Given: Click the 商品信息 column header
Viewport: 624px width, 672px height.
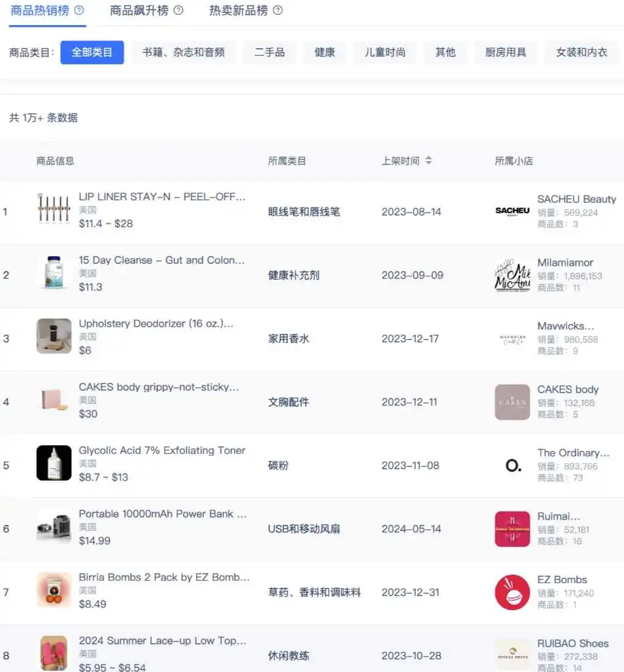Looking at the screenshot, I should tap(55, 161).
